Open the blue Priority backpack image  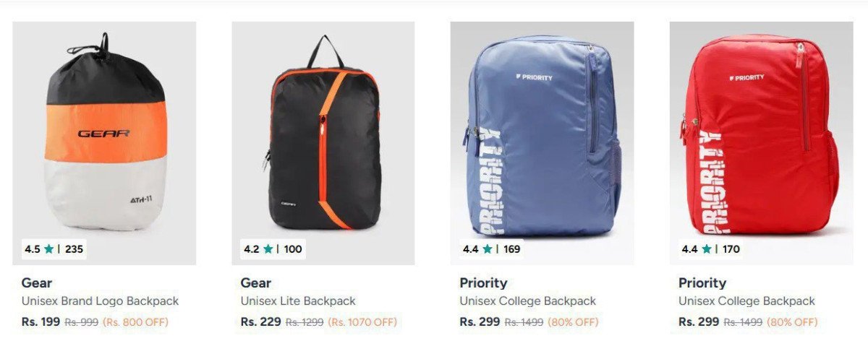(542, 143)
